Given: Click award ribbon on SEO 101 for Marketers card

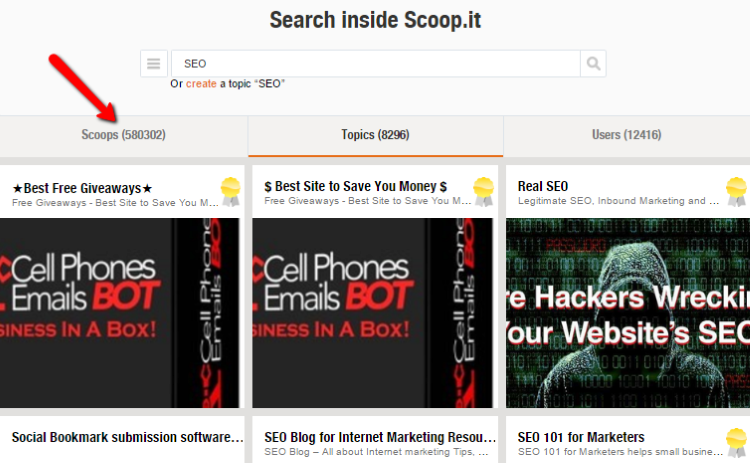Looking at the screenshot, I should pyautogui.click(x=736, y=442).
